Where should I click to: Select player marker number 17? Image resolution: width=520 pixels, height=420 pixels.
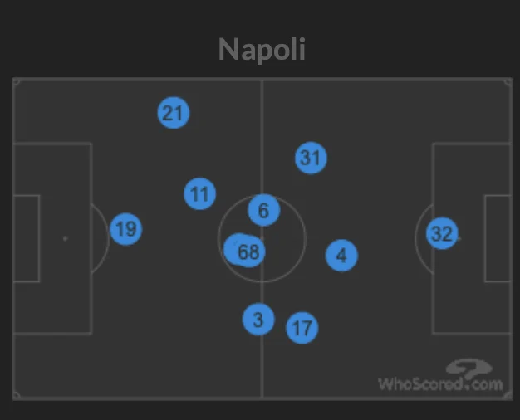(302, 329)
